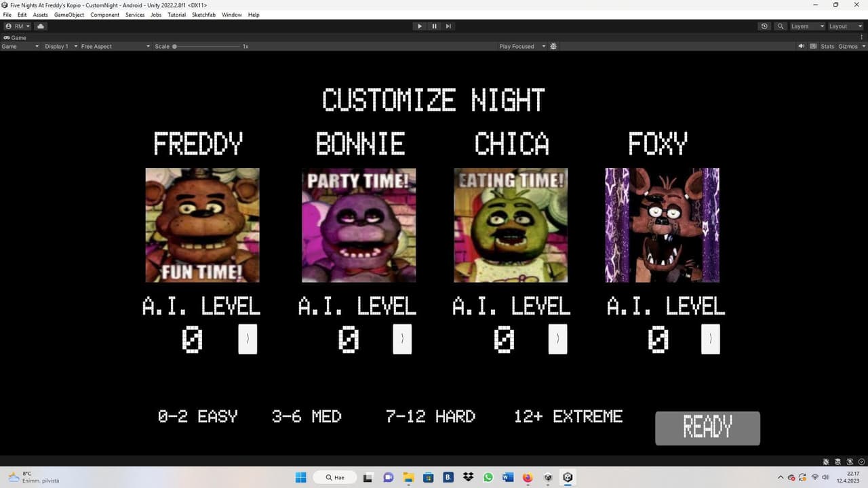Increase Freddy's A.I. level button
Image resolution: width=868 pixels, height=488 pixels.
click(x=248, y=339)
